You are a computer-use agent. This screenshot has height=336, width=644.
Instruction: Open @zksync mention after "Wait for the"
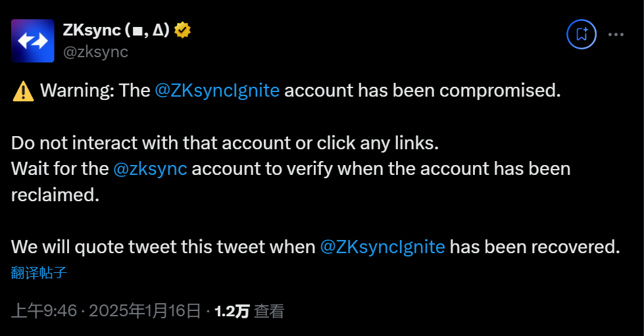(151, 168)
